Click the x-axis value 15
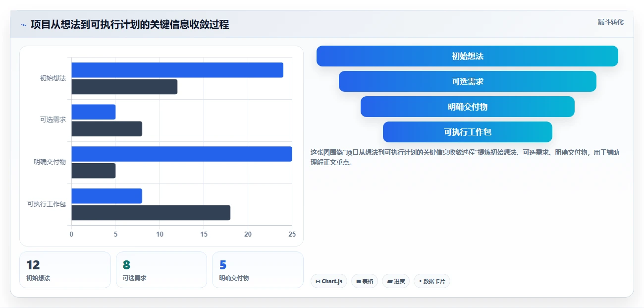The image size is (644, 308). tap(204, 235)
